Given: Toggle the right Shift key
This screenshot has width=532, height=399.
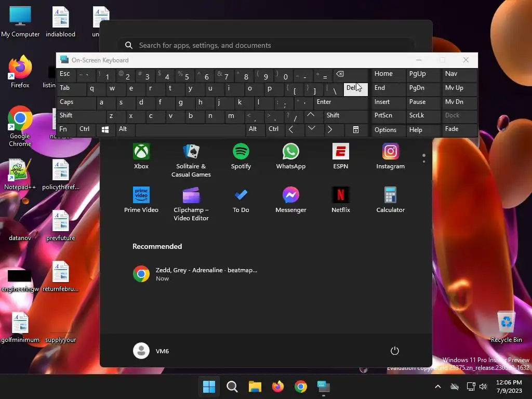Looking at the screenshot, I should (x=345, y=116).
